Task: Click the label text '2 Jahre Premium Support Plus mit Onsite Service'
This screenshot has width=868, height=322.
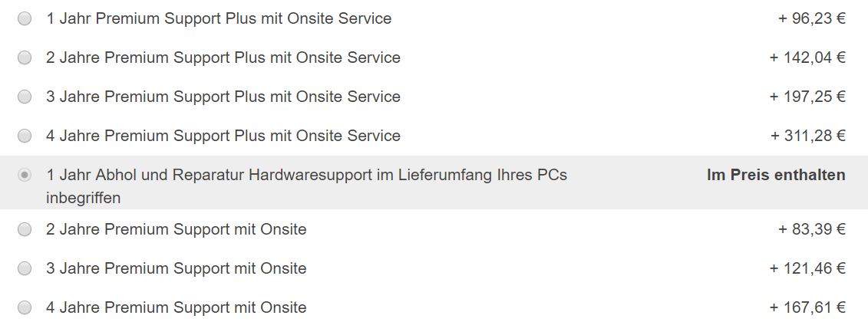Action: click(x=223, y=58)
